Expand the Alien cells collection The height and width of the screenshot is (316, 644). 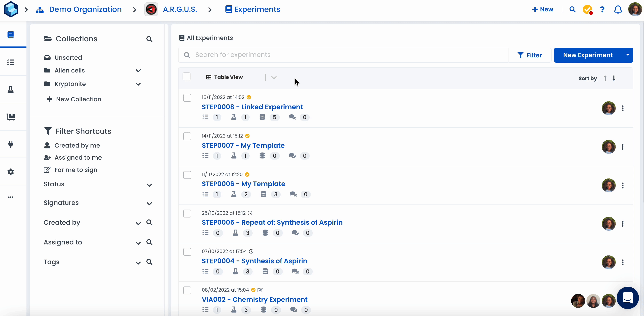click(138, 71)
